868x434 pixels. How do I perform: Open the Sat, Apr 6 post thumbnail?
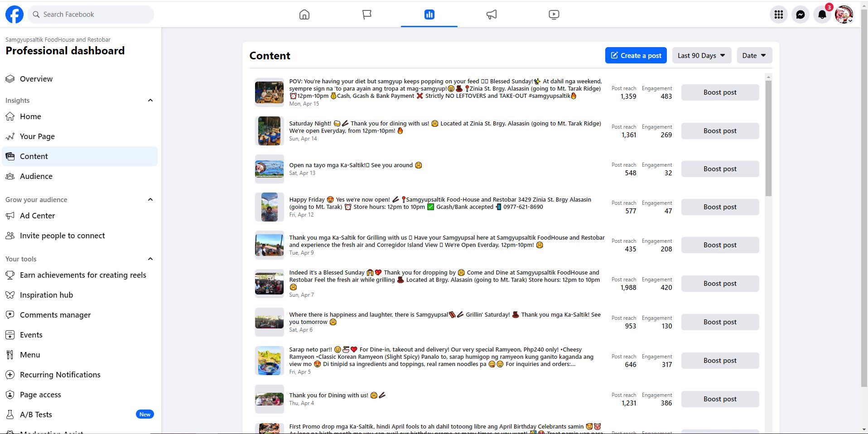click(x=270, y=322)
